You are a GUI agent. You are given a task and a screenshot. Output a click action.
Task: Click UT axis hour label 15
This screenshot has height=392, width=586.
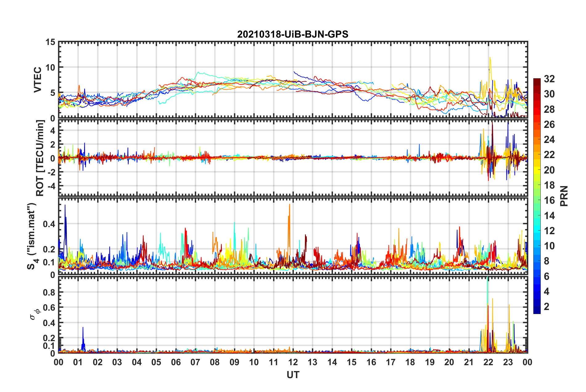click(x=352, y=362)
